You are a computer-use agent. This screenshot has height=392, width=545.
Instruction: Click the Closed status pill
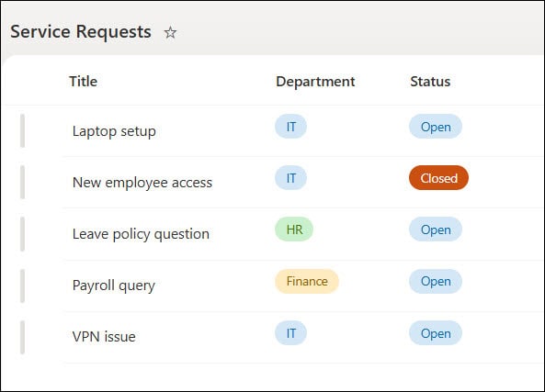pos(438,178)
